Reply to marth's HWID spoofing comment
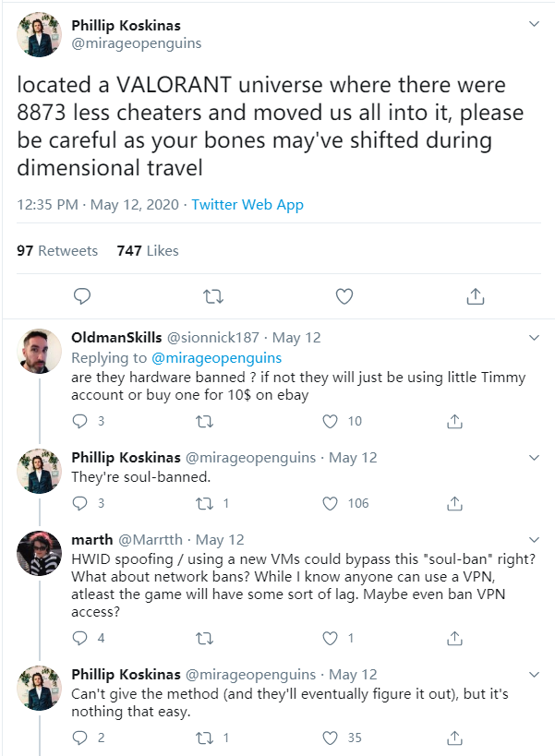This screenshot has height=756, width=555. [80, 637]
